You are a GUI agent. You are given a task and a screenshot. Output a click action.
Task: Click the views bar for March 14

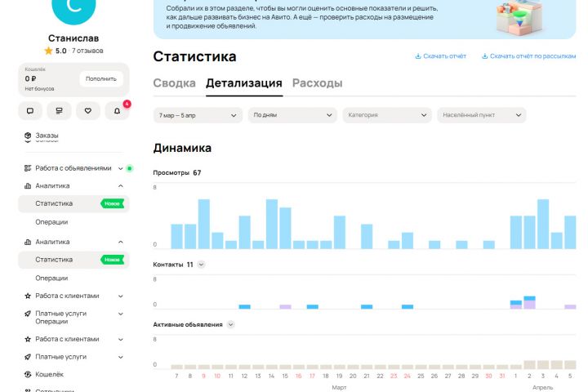point(271,224)
